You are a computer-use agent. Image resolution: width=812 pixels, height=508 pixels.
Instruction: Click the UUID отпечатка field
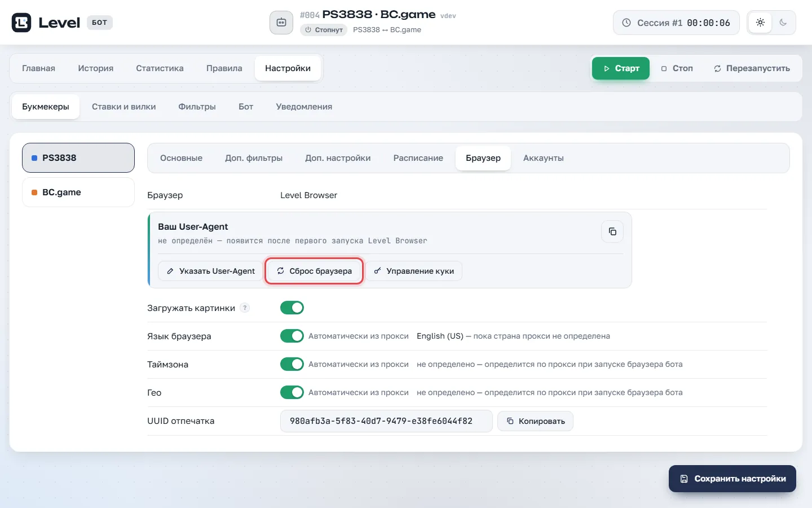386,421
